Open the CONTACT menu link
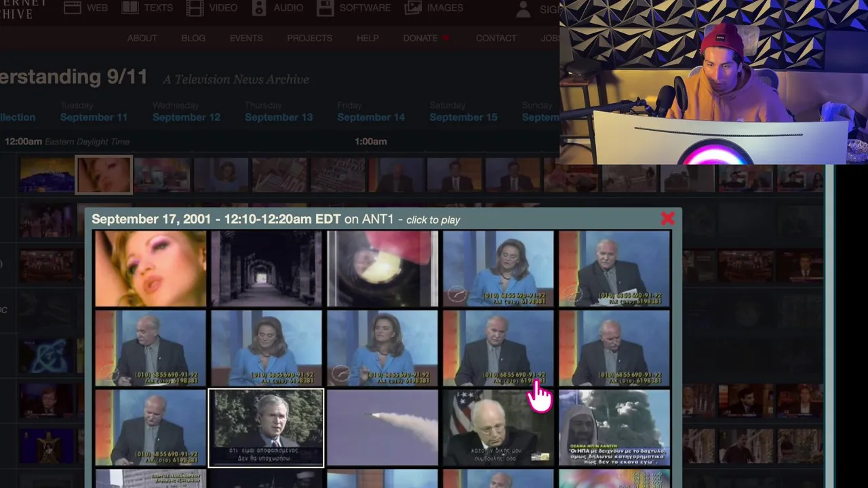This screenshot has width=868, height=488. pos(496,38)
